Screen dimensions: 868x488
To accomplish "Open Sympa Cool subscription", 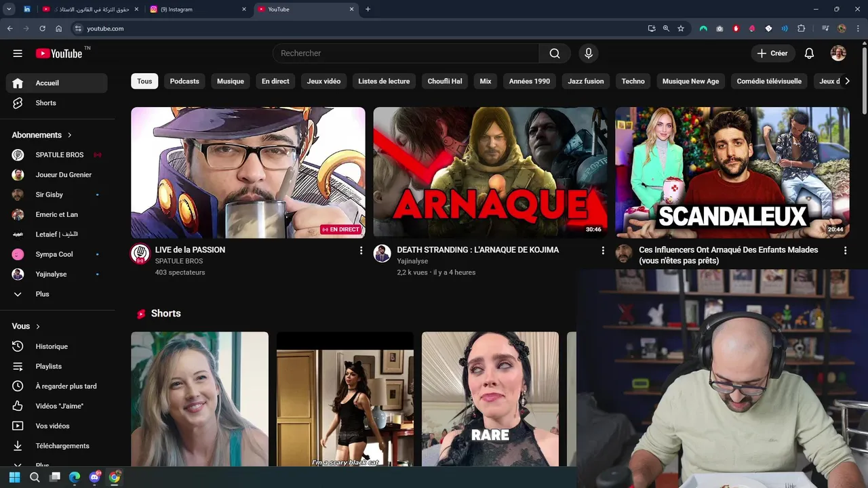I will coord(56,254).
